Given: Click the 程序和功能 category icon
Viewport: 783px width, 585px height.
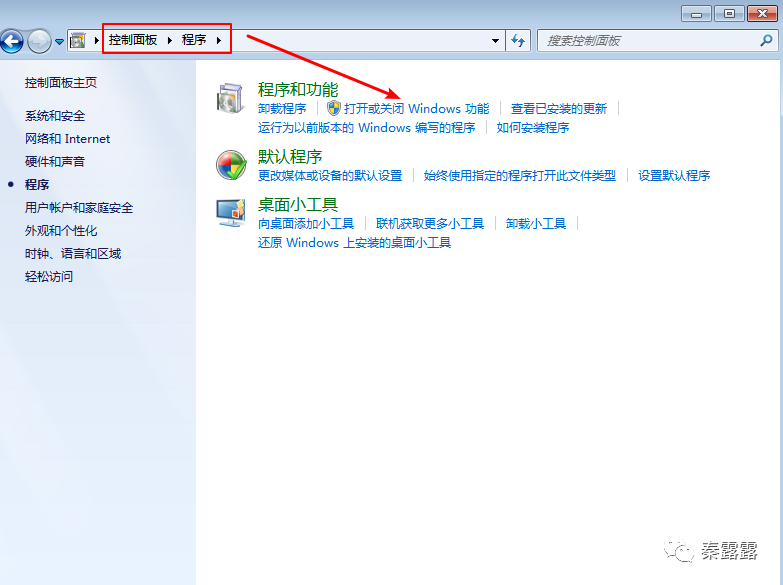Looking at the screenshot, I should click(x=231, y=98).
